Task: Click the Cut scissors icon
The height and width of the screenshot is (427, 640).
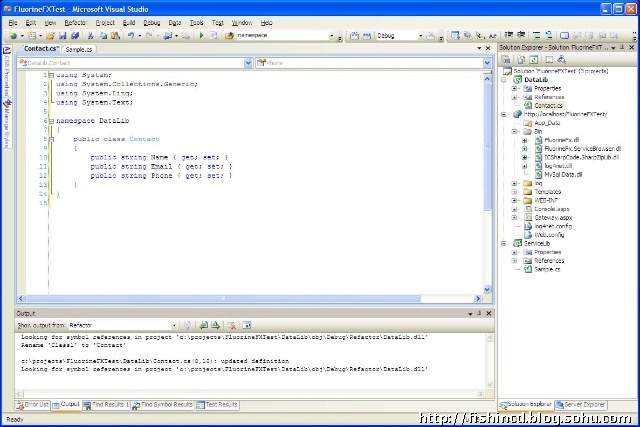Action: click(91, 36)
